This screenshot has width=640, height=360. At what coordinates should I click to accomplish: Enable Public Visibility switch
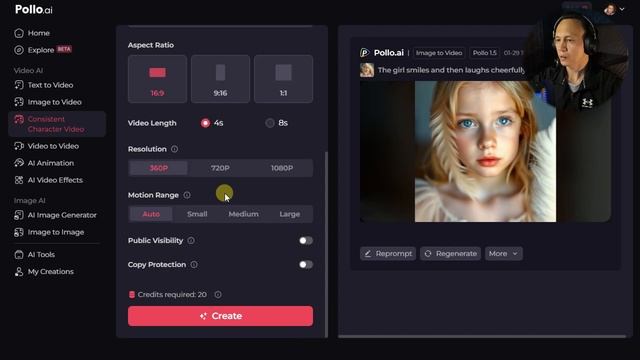tap(306, 240)
